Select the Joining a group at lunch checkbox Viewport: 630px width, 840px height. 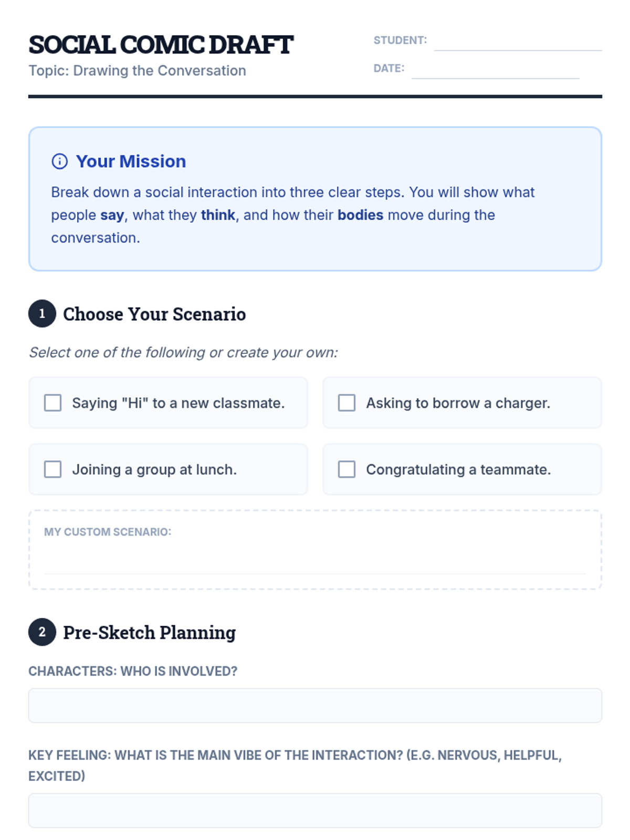[x=52, y=469]
